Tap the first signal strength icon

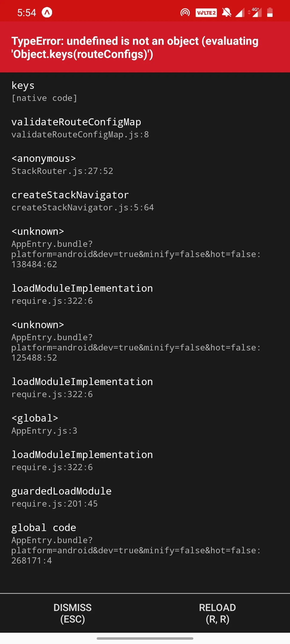[240, 13]
